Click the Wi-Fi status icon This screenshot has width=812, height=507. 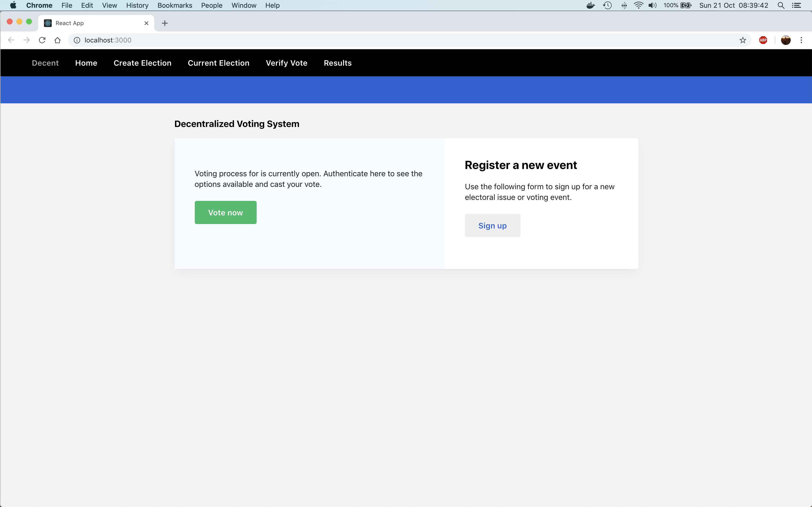638,5
